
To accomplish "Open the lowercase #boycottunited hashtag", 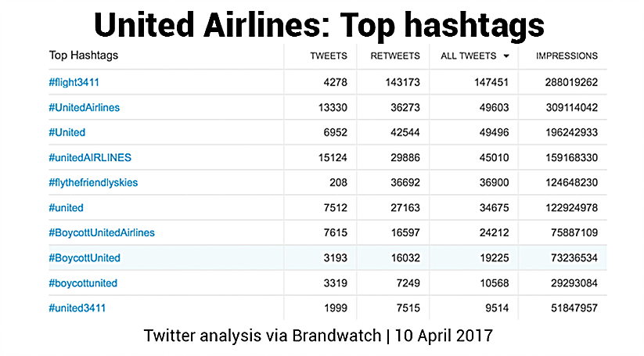I will [83, 282].
